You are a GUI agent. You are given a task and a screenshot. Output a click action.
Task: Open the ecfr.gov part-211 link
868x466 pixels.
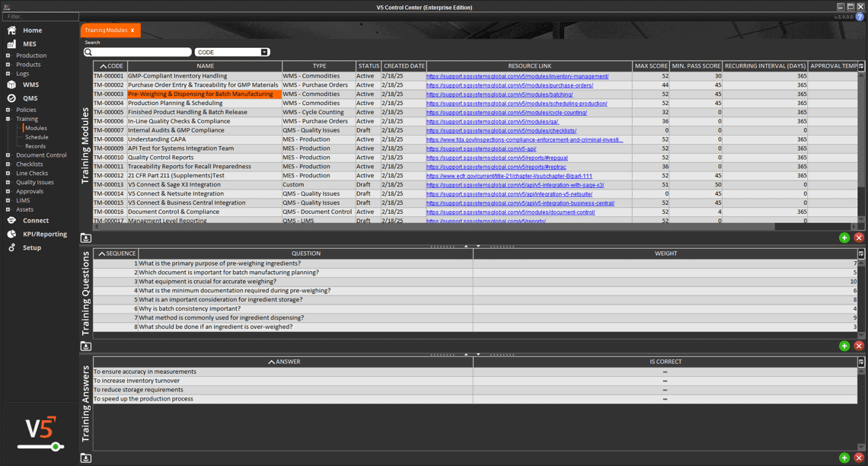pos(509,176)
